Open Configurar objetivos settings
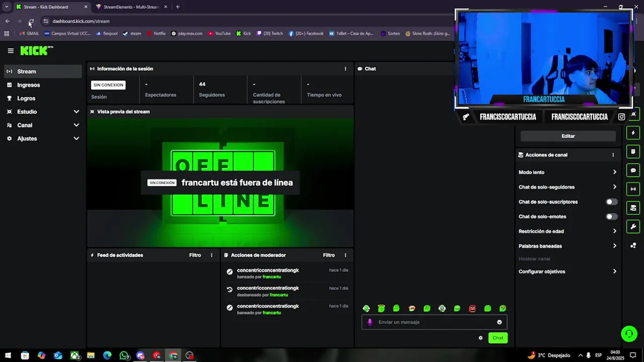 click(568, 271)
